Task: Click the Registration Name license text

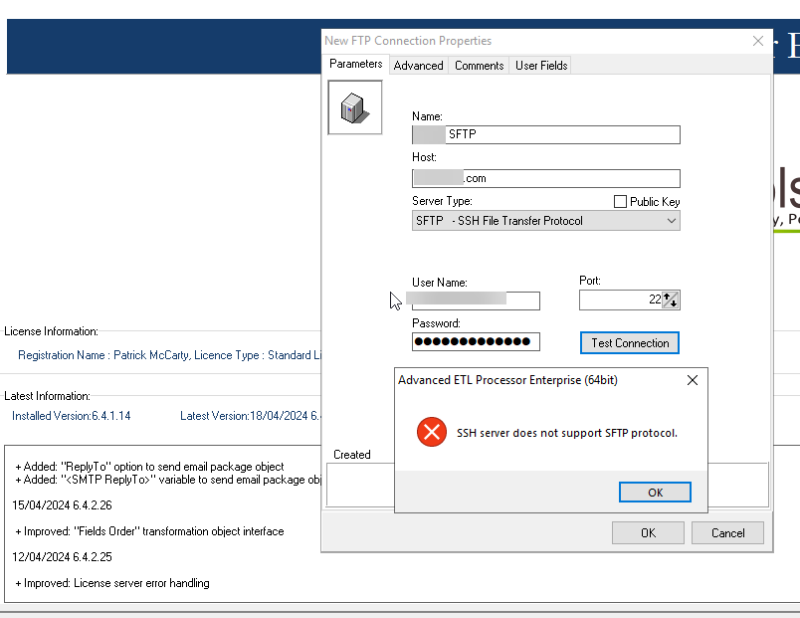Action: pyautogui.click(x=169, y=355)
